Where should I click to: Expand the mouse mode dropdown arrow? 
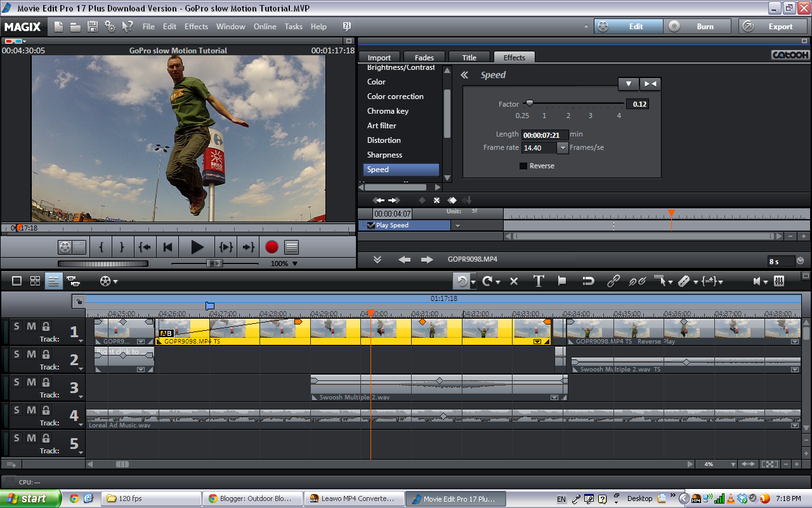(x=670, y=281)
